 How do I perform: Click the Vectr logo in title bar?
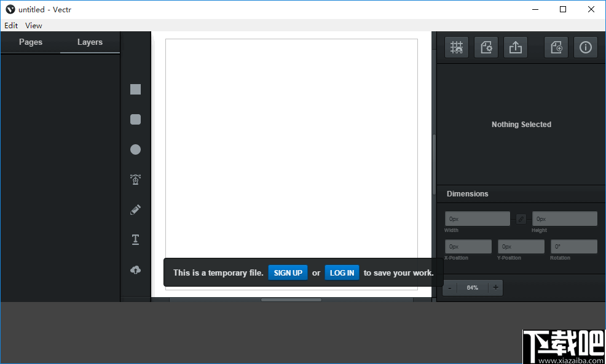tap(10, 9)
